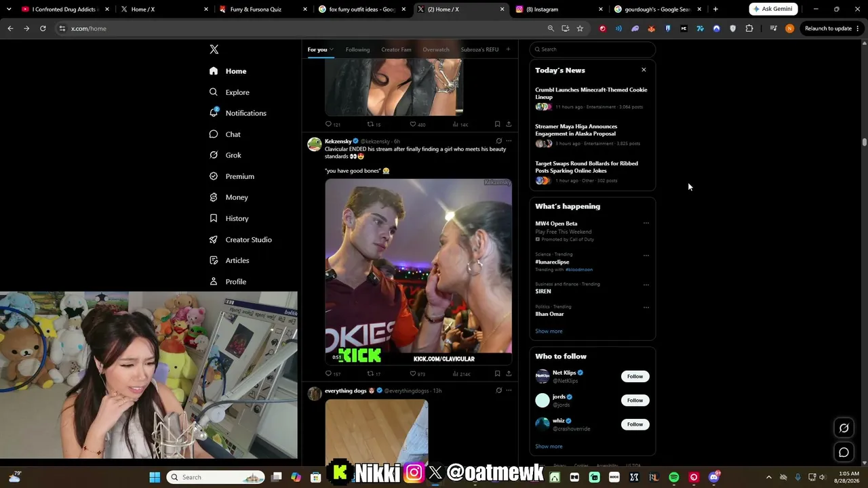Follow jords

(x=635, y=400)
